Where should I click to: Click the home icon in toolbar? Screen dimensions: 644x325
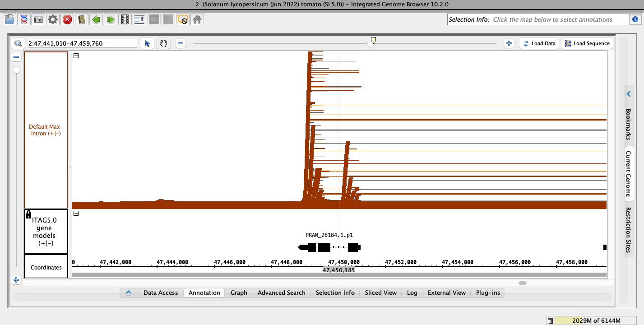(197, 19)
